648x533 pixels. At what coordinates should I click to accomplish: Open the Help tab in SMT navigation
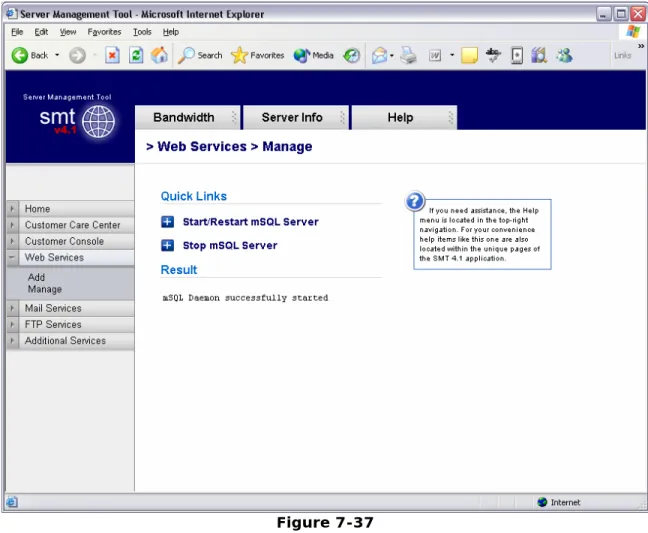point(405,118)
